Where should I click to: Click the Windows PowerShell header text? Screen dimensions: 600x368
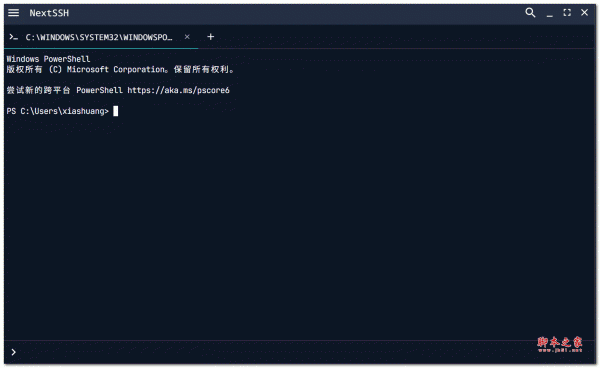point(48,59)
